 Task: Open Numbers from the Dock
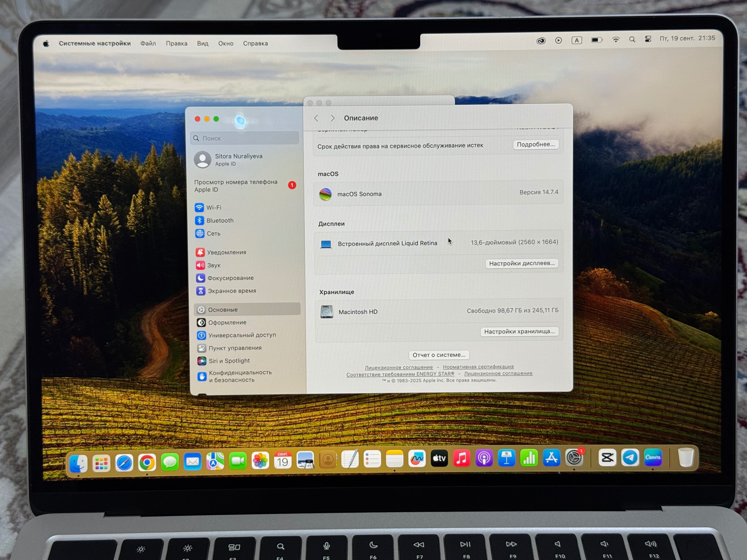(529, 458)
